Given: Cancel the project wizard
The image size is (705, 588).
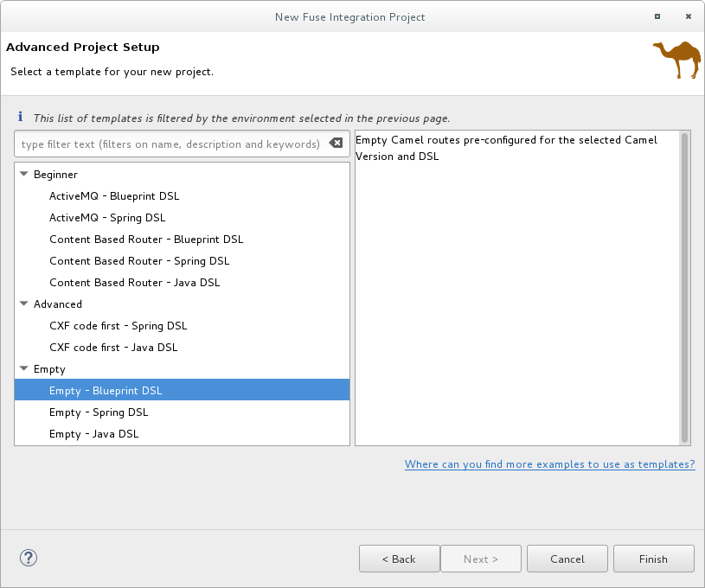Looking at the screenshot, I should click(567, 559).
